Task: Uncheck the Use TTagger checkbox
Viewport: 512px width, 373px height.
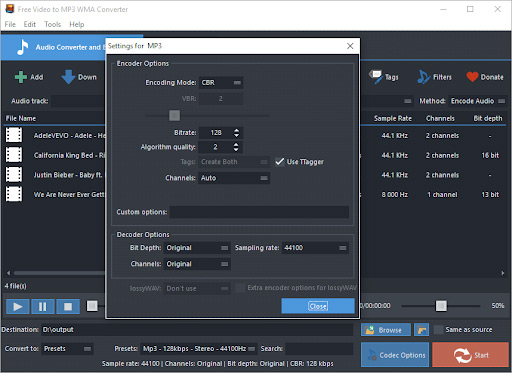Action: 280,162
